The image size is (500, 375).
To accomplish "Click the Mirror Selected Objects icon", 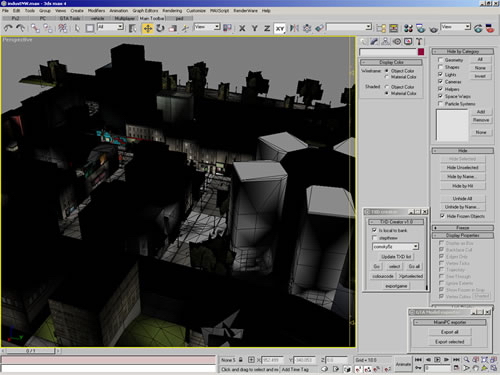I will (x=294, y=28).
